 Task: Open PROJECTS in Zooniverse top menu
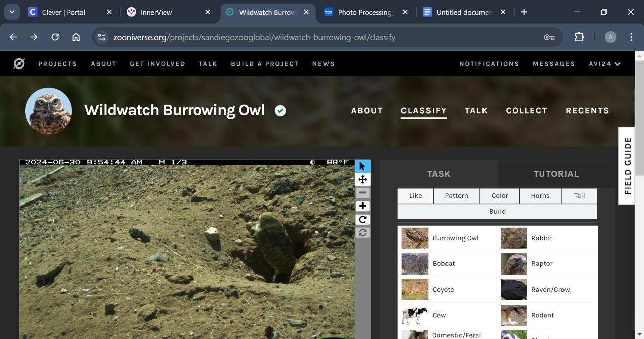pos(58,64)
